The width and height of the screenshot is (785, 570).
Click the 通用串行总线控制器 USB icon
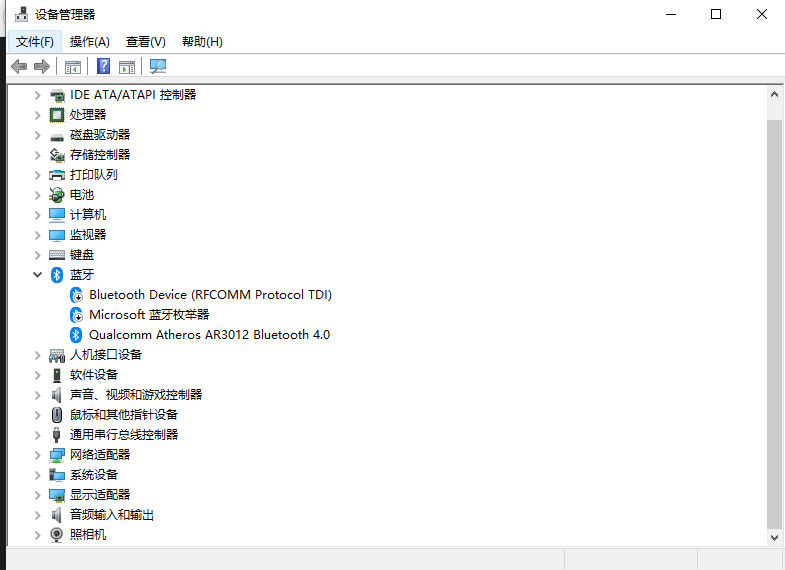57,435
